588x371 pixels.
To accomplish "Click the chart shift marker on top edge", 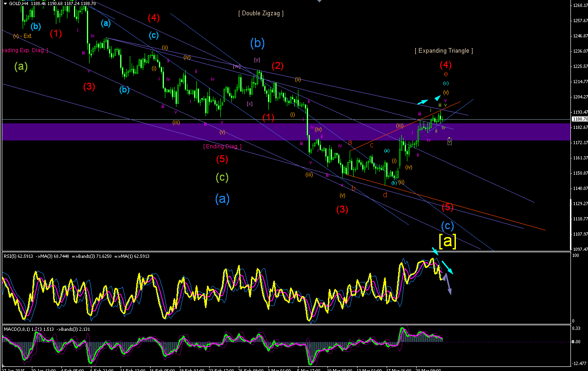I will [x=318, y=1].
